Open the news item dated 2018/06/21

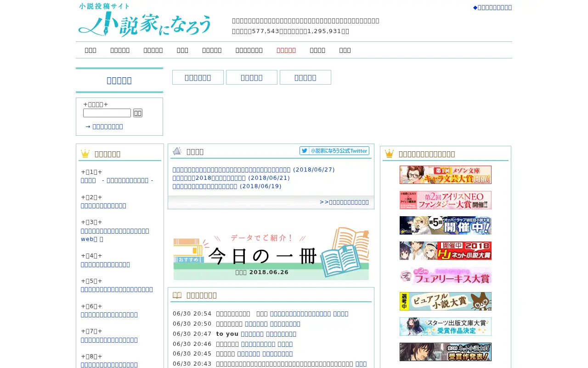click(231, 178)
